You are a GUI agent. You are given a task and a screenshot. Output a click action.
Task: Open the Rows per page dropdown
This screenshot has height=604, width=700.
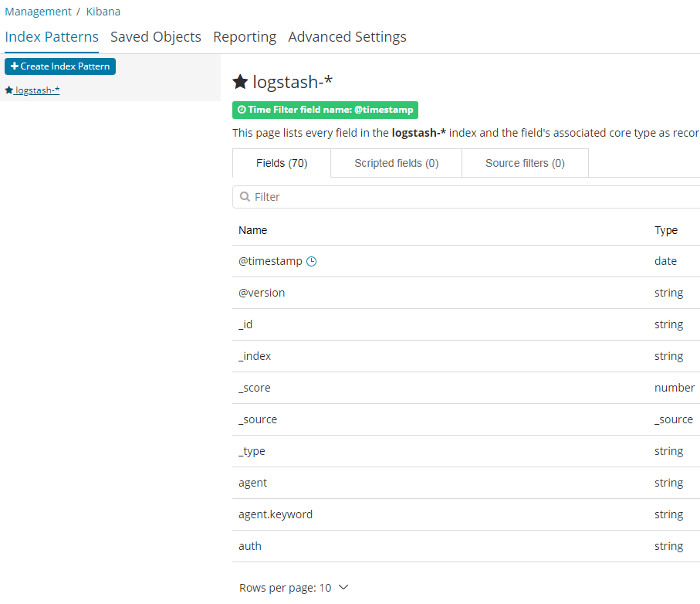point(293,588)
